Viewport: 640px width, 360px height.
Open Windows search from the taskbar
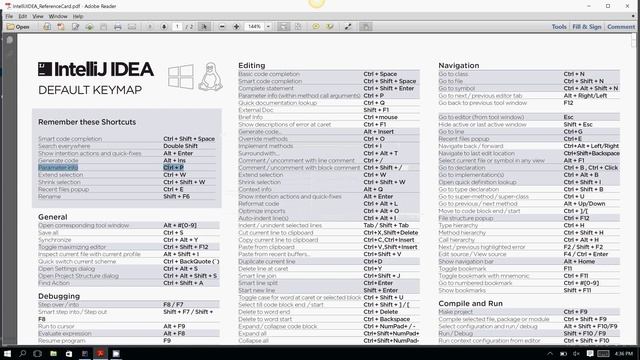(x=22, y=353)
